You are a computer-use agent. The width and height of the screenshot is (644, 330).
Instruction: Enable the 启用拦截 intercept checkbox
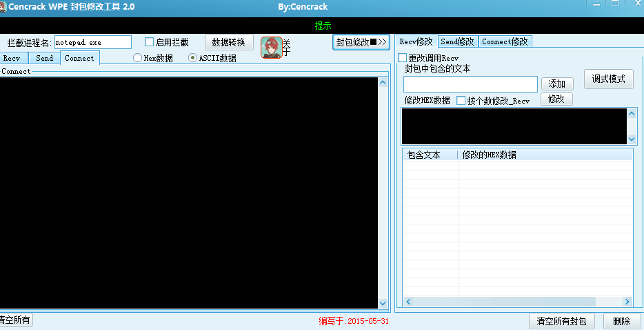point(150,42)
